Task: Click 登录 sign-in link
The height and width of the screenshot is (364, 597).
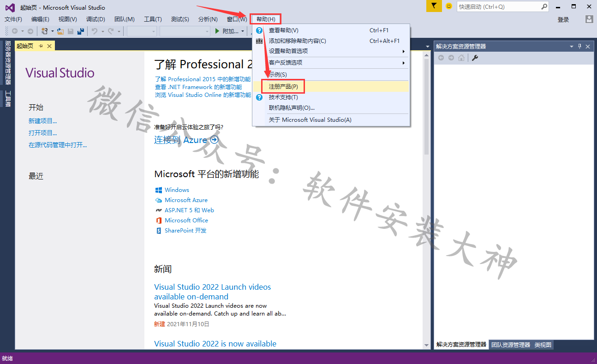Action: [563, 19]
